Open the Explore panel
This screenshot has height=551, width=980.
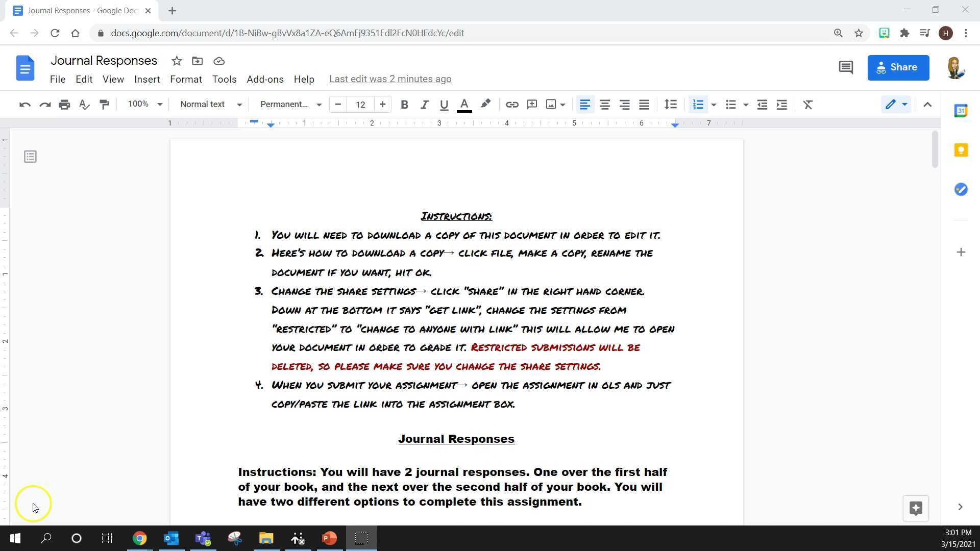click(x=916, y=508)
